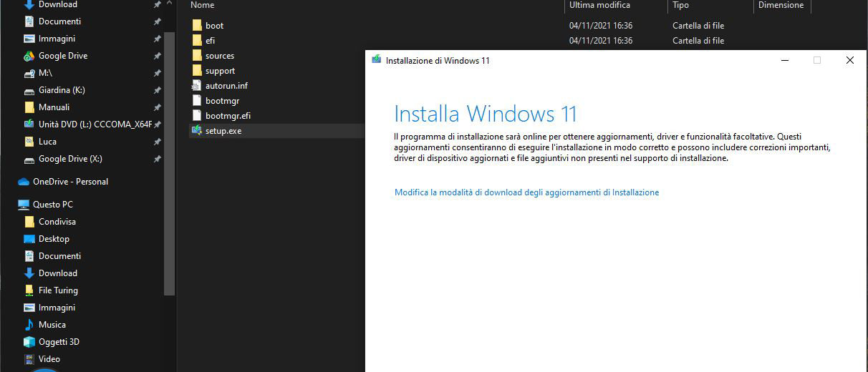Open Google Drive in quick access
Screen dimensions: 868x372
pos(63,56)
